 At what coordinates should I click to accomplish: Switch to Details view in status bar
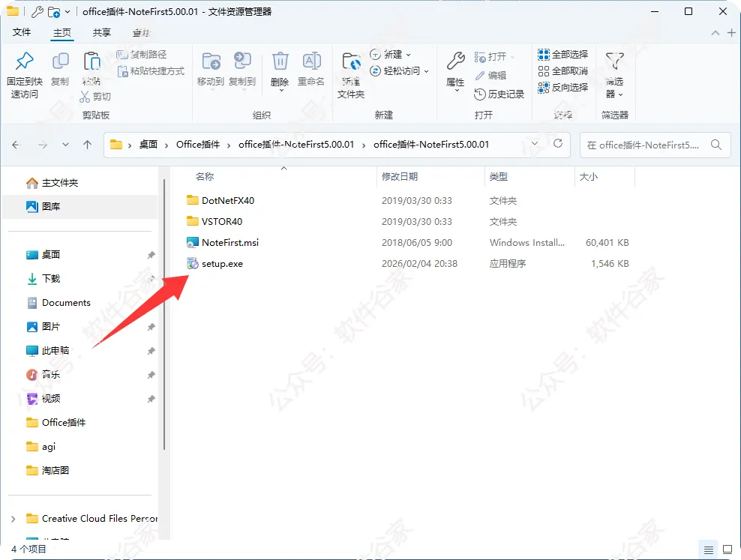tap(709, 550)
